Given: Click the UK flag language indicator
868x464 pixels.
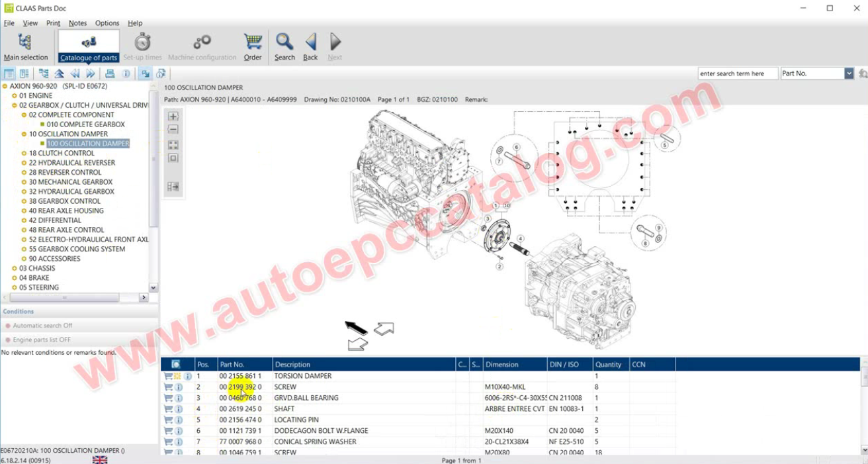Looking at the screenshot, I should pyautogui.click(x=100, y=459).
